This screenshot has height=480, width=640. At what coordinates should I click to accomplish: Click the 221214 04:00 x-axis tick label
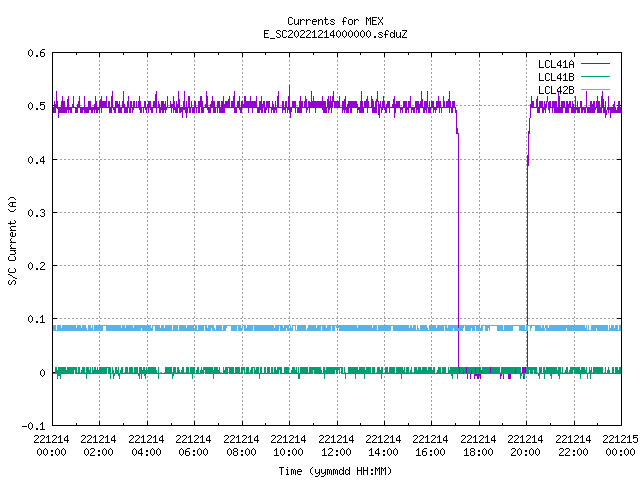pos(146,446)
